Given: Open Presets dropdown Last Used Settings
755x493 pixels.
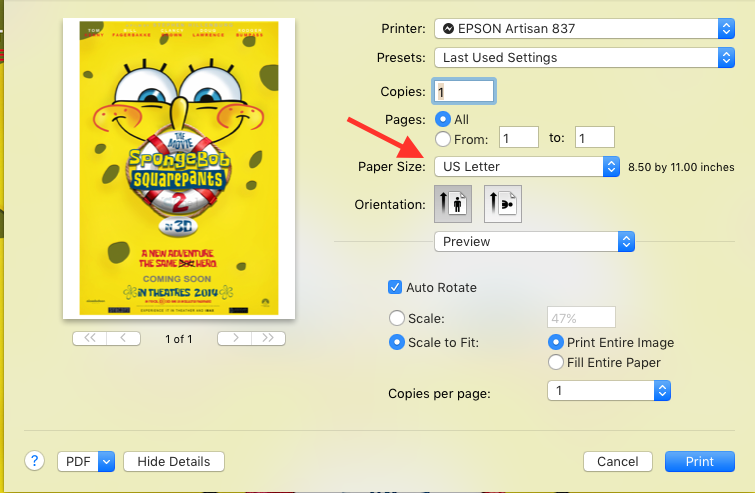Looking at the screenshot, I should (584, 58).
